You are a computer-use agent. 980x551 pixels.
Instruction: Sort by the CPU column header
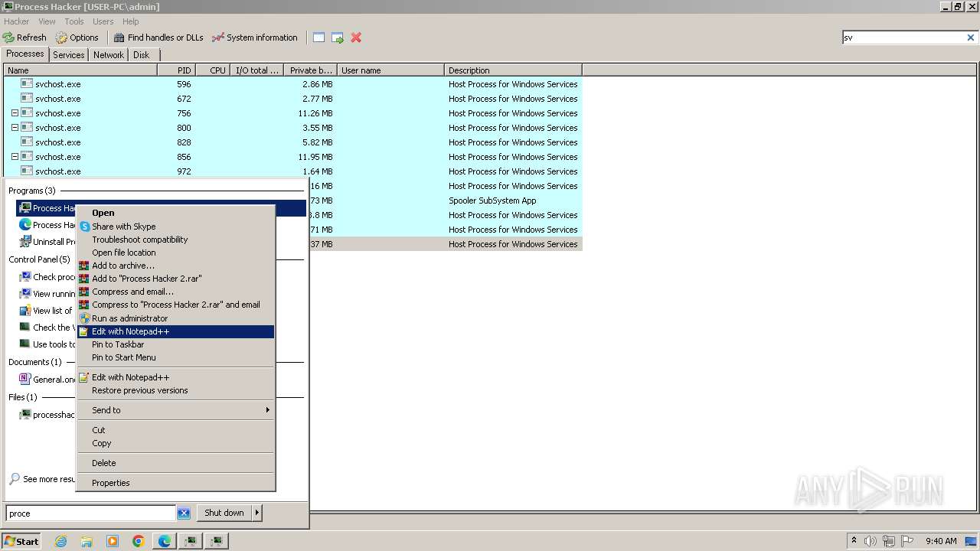(214, 70)
